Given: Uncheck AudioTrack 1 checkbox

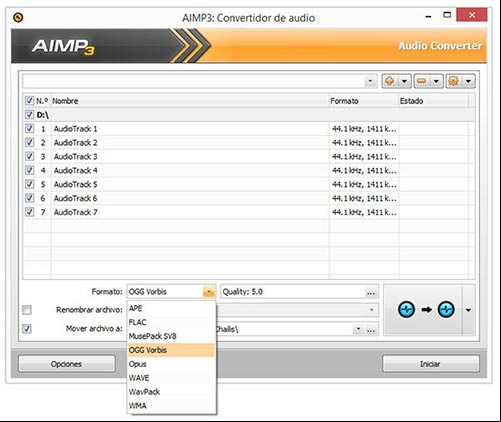Looking at the screenshot, I should click(x=29, y=128).
